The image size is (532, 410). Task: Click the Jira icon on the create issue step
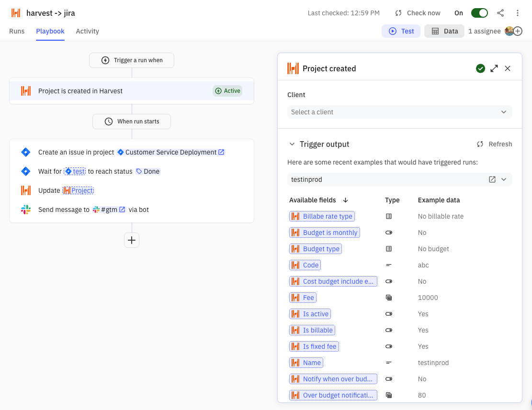(x=25, y=152)
